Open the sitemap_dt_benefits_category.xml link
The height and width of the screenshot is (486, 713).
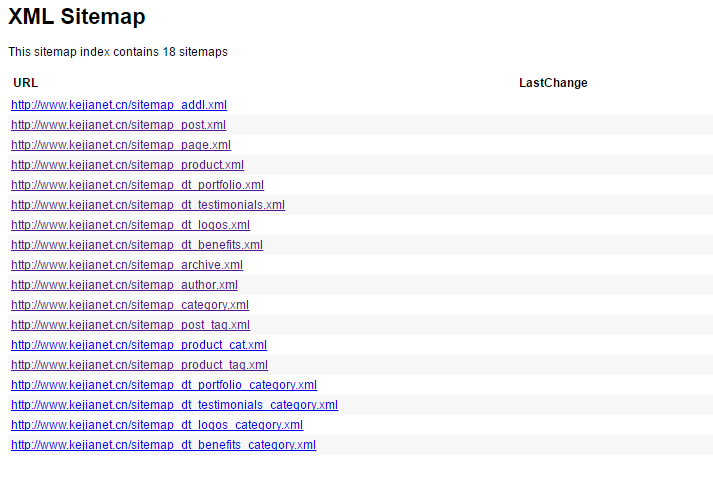click(163, 445)
